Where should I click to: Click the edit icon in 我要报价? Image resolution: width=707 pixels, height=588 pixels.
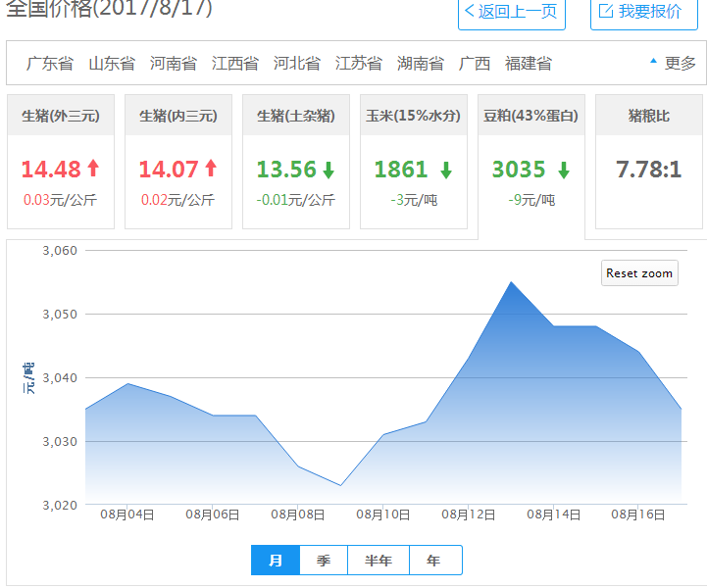click(x=606, y=11)
